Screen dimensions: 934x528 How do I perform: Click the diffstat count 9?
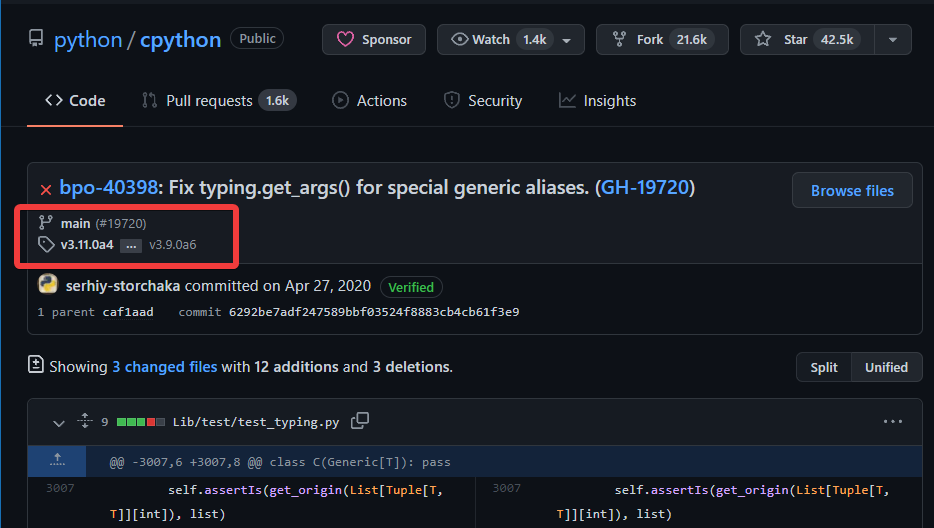point(105,422)
